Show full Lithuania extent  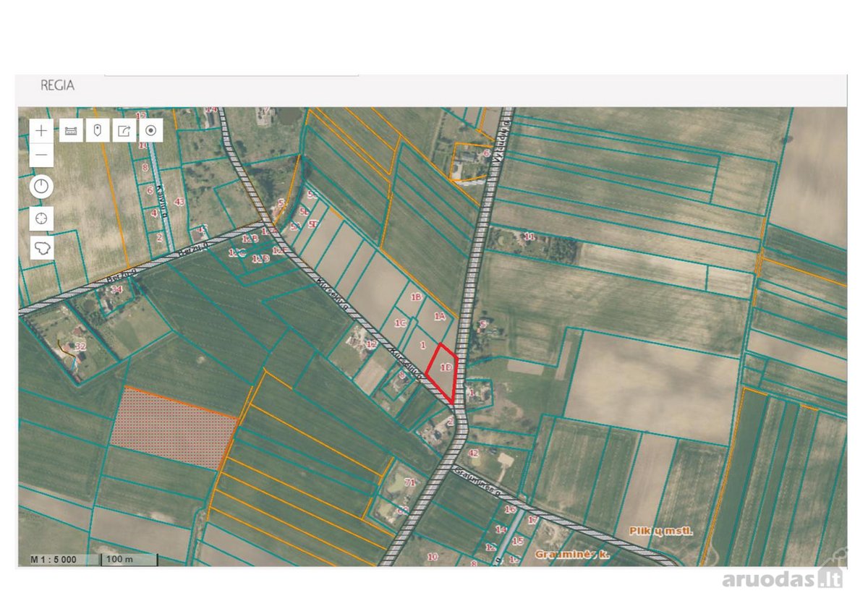[42, 248]
